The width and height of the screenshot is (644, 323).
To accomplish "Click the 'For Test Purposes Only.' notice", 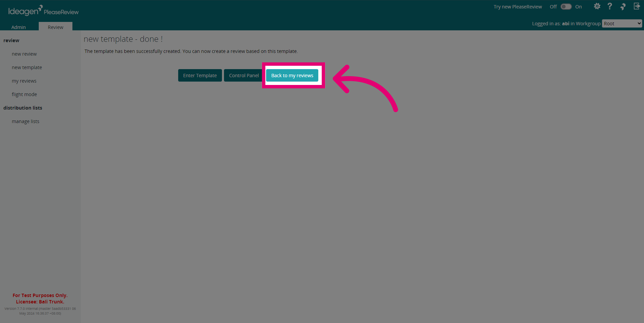I will click(x=40, y=295).
